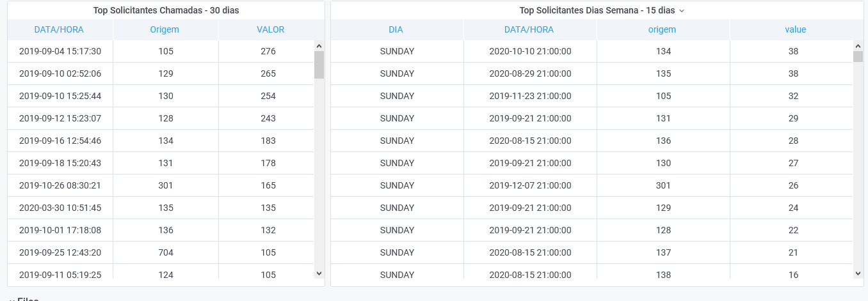Click the scroll-down arrow of the Dias Semana table

[858, 274]
